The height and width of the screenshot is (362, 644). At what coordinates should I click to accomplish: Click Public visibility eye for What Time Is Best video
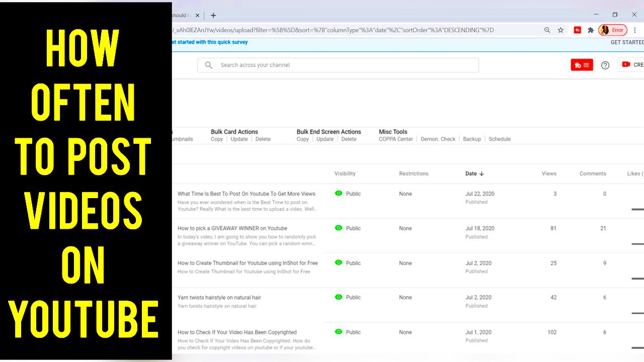click(x=339, y=193)
